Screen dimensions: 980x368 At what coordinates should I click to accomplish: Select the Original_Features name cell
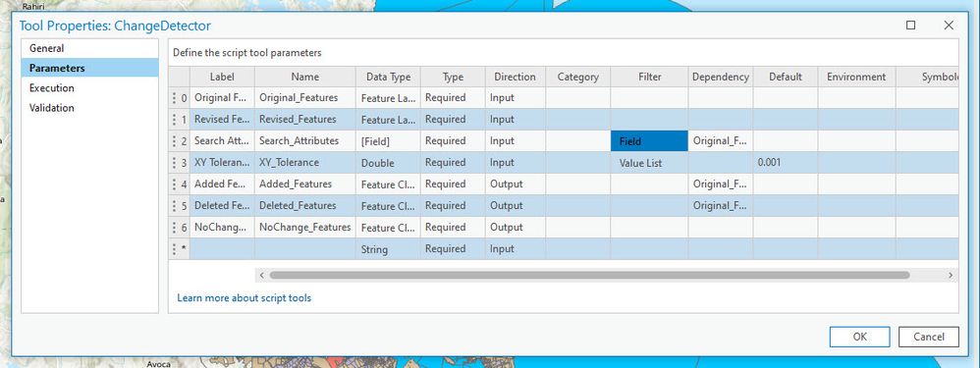(x=305, y=98)
